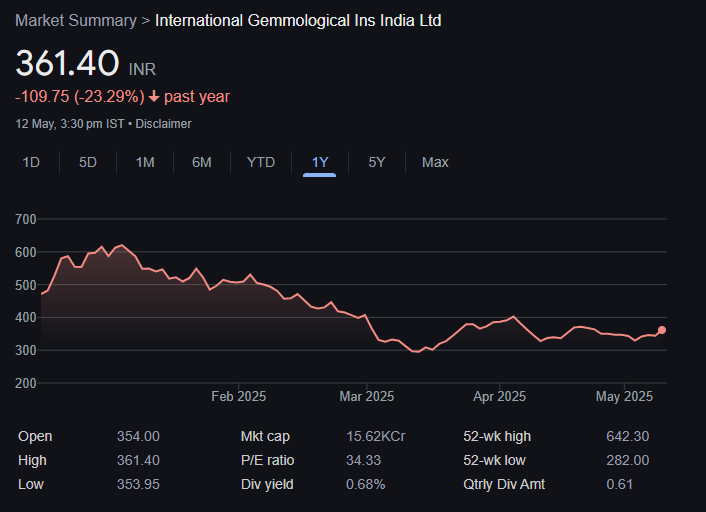Switch to the 1M range tab
706x512 pixels.
coord(145,162)
